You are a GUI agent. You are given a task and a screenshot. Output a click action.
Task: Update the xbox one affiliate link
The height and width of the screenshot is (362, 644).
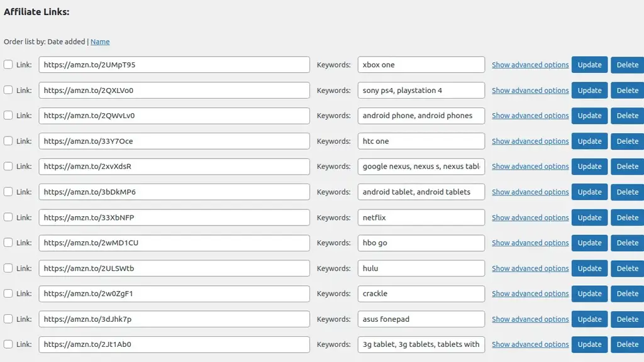point(589,65)
